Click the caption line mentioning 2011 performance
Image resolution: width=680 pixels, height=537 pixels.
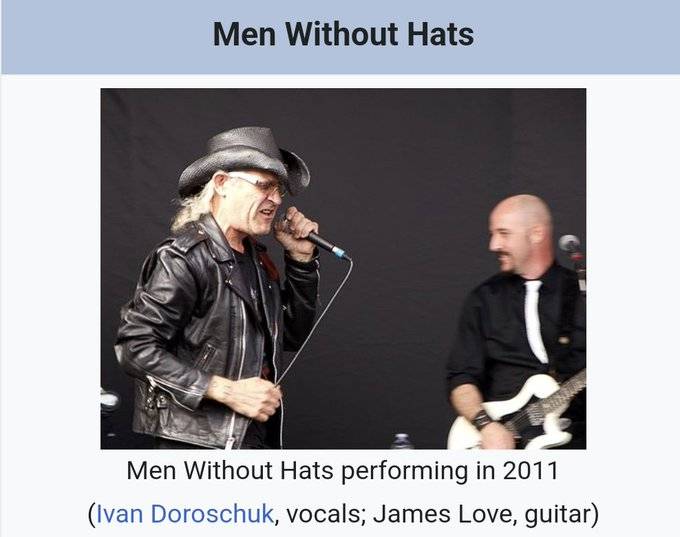click(343, 470)
